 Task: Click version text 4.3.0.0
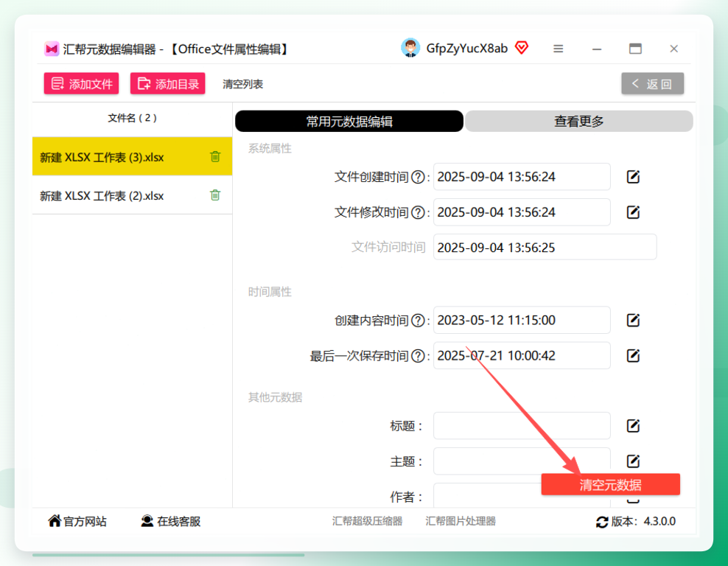point(659,522)
